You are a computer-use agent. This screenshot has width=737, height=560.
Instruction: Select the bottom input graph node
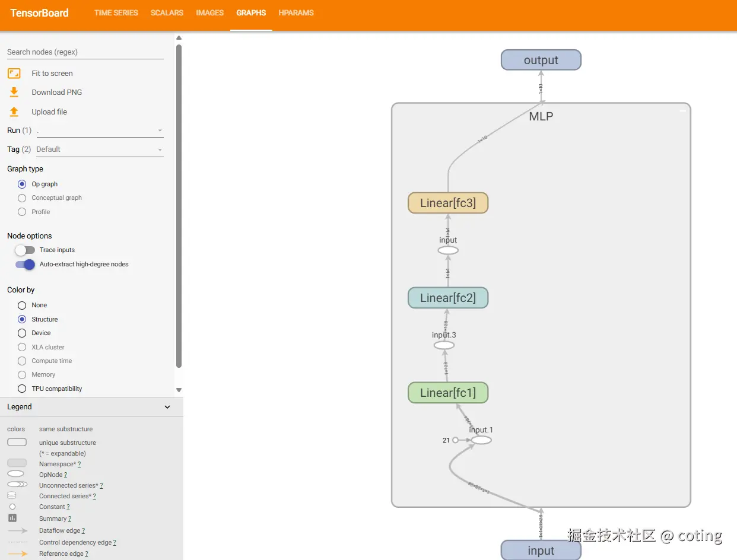pos(541,551)
